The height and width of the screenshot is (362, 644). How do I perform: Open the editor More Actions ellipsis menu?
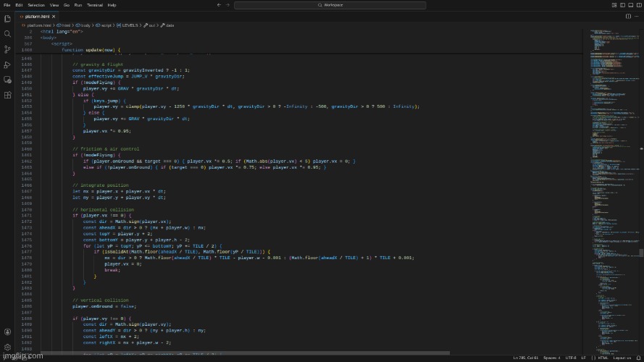pos(637,15)
